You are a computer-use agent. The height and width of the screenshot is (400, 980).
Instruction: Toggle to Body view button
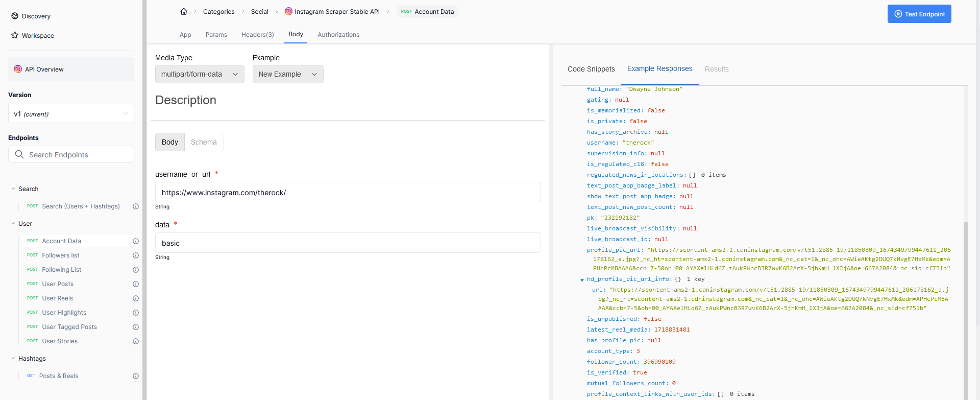pos(170,142)
